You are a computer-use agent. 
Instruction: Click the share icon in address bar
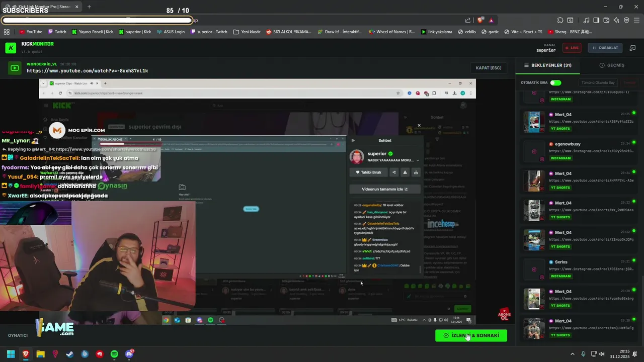[x=468, y=20]
